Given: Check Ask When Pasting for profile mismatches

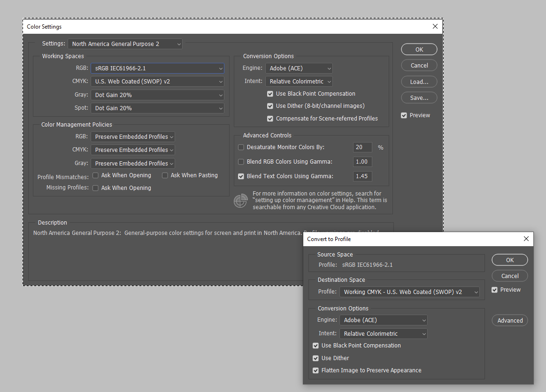Looking at the screenshot, I should tap(165, 175).
